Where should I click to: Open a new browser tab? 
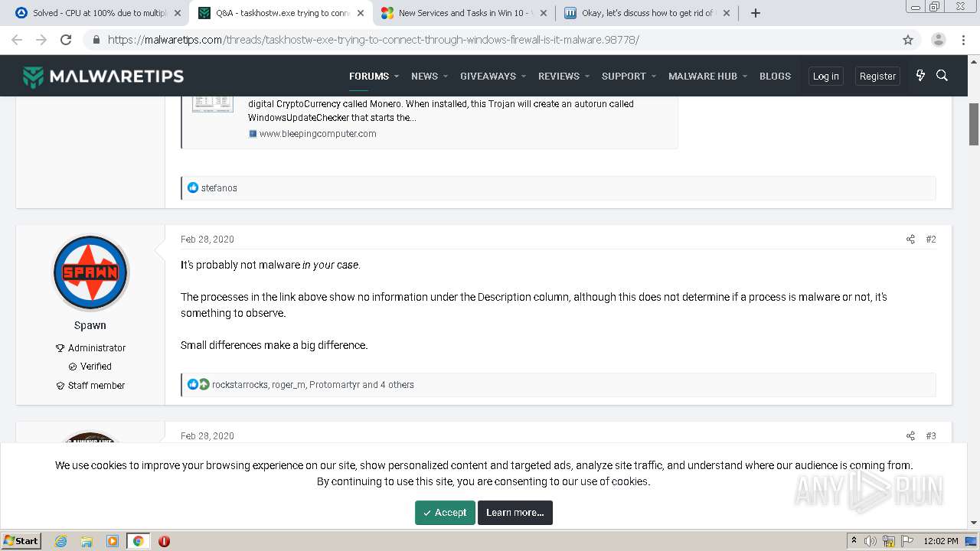(x=756, y=13)
